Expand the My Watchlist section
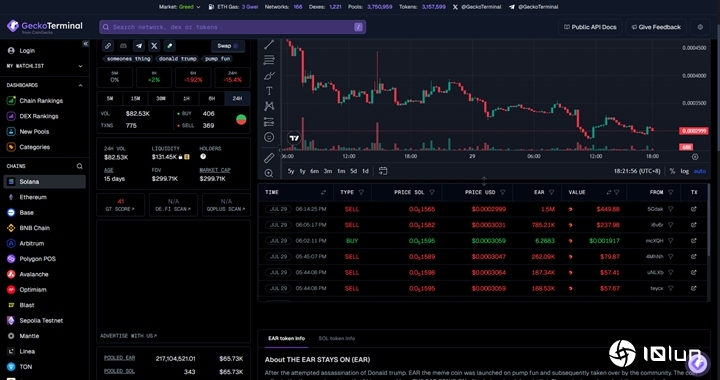Screen dimensions: 720x380 pyautogui.click(x=45, y=66)
